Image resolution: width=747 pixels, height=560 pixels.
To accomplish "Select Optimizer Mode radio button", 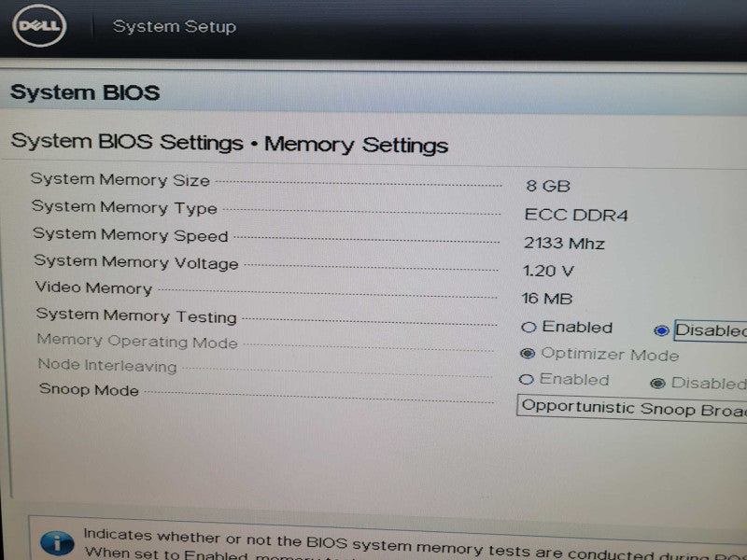I will point(528,354).
